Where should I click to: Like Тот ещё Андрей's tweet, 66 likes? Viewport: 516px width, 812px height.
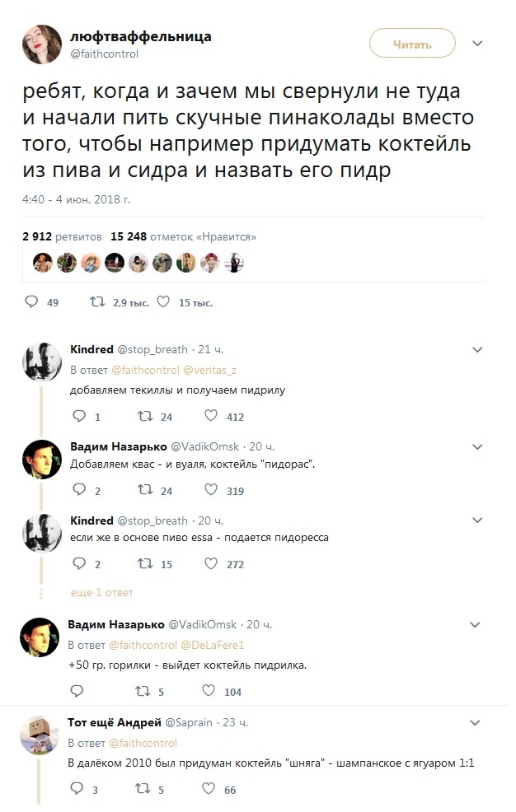[x=209, y=789]
